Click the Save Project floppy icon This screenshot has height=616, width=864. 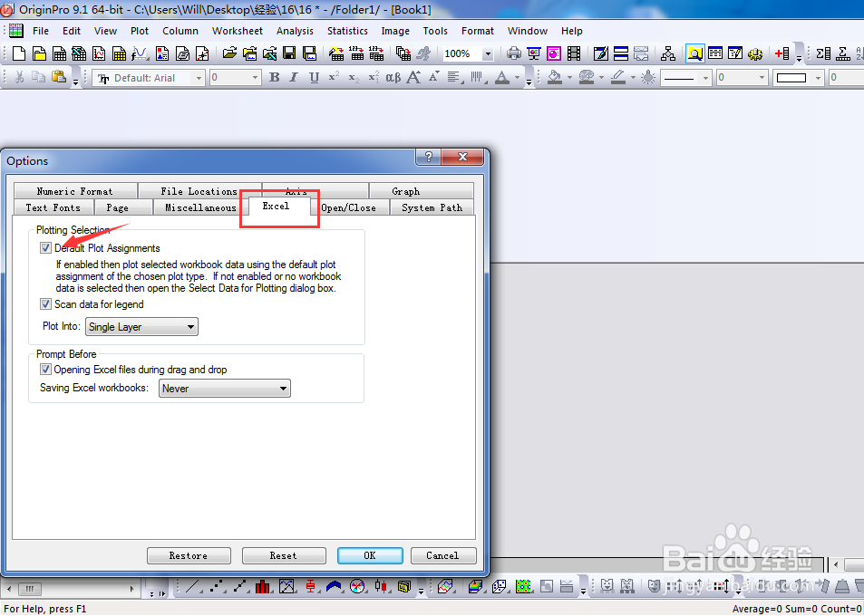pos(289,53)
